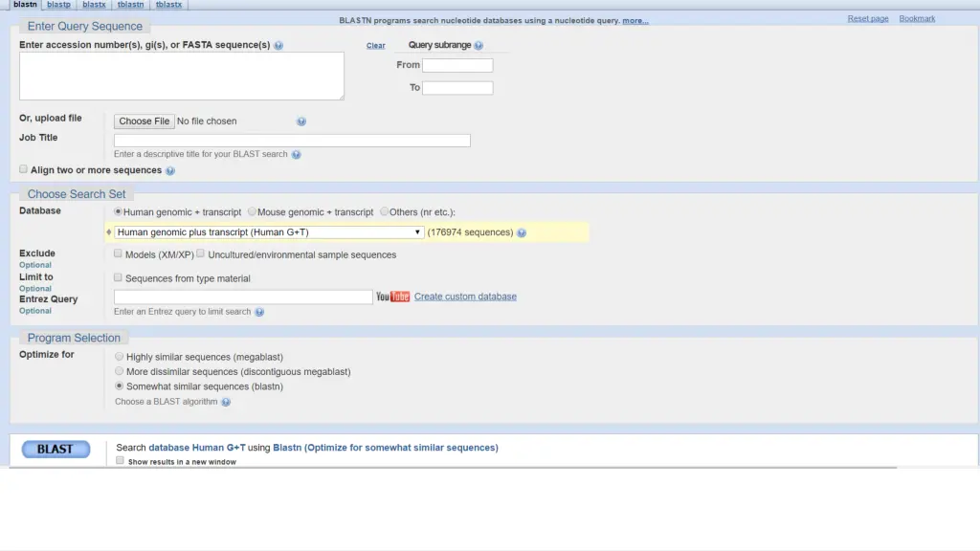980x551 pixels.
Task: Clear the query sequence
Action: click(375, 46)
